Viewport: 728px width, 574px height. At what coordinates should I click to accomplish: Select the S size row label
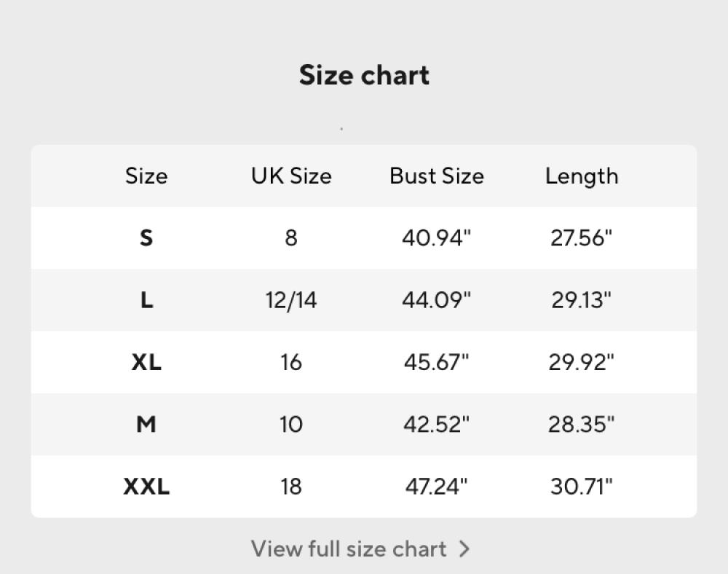coord(146,238)
